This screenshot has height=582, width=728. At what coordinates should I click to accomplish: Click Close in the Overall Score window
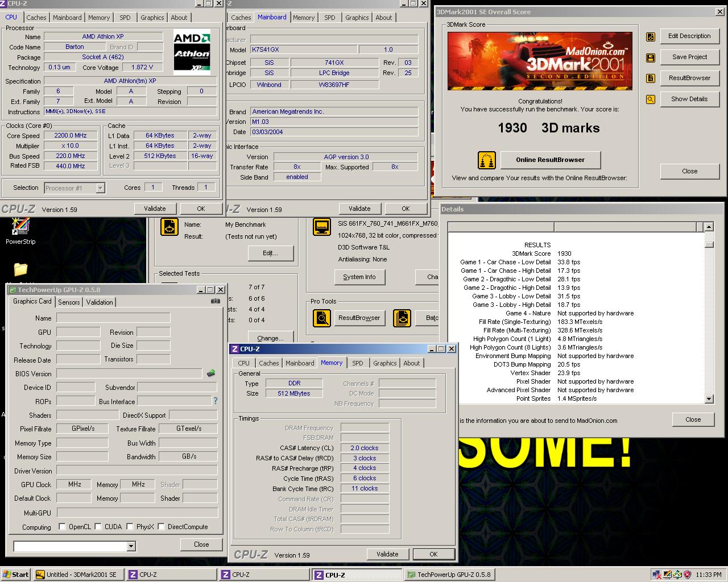click(x=689, y=171)
